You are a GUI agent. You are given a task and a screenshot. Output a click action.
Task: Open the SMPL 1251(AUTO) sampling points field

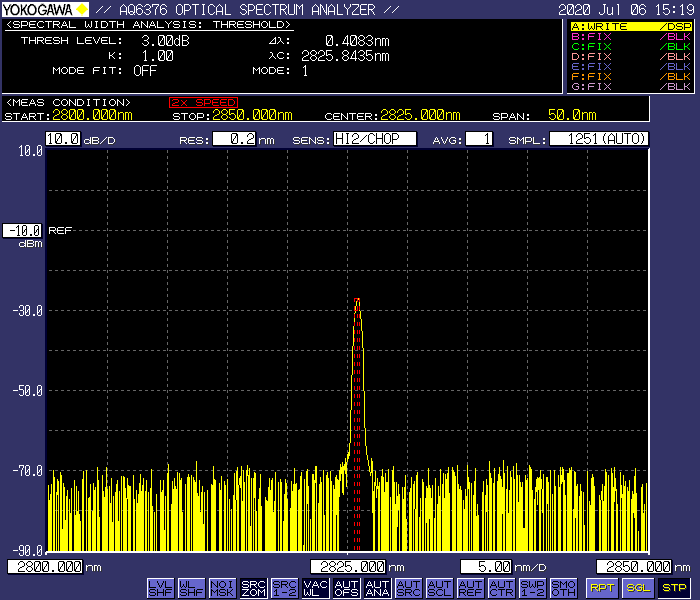[599, 139]
